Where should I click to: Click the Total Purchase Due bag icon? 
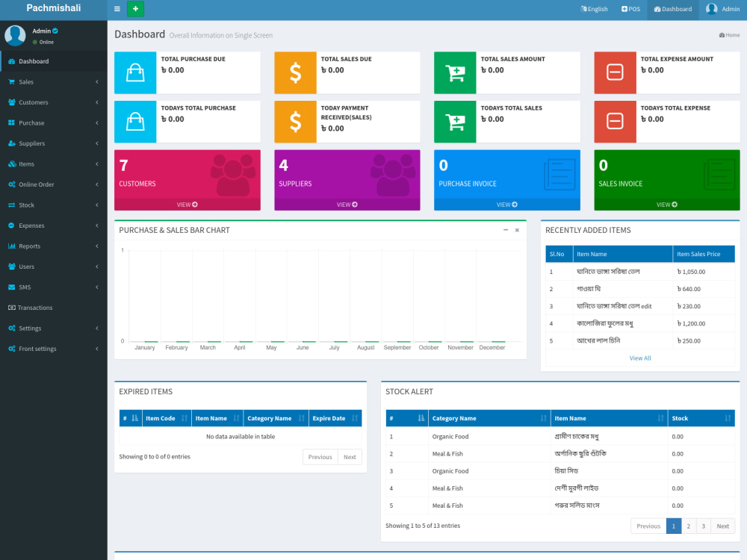point(135,72)
